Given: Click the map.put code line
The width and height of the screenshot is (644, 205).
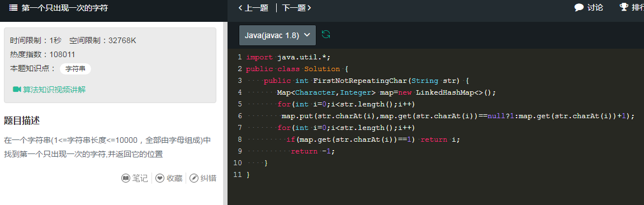Looking at the screenshot, I should [x=458, y=116].
